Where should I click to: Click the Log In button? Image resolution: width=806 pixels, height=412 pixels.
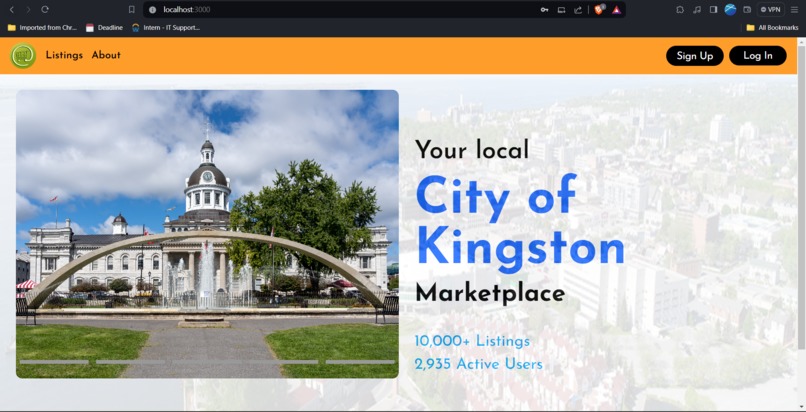click(758, 55)
